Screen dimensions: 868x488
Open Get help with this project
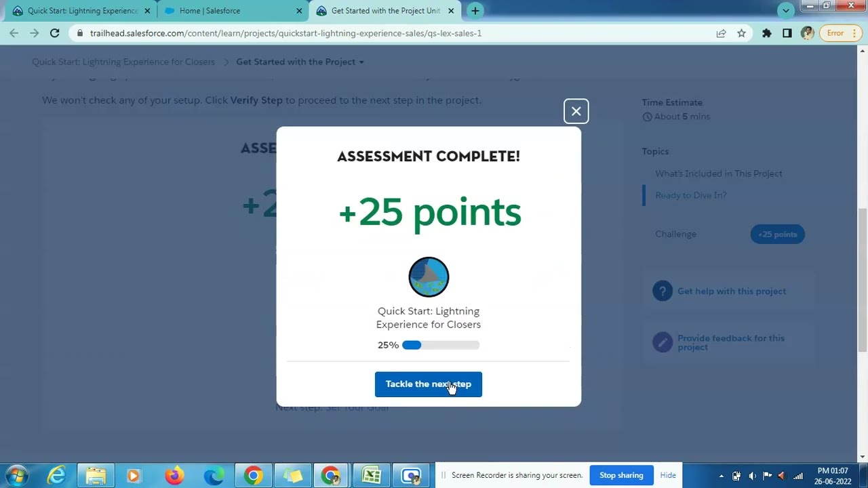pyautogui.click(x=732, y=291)
